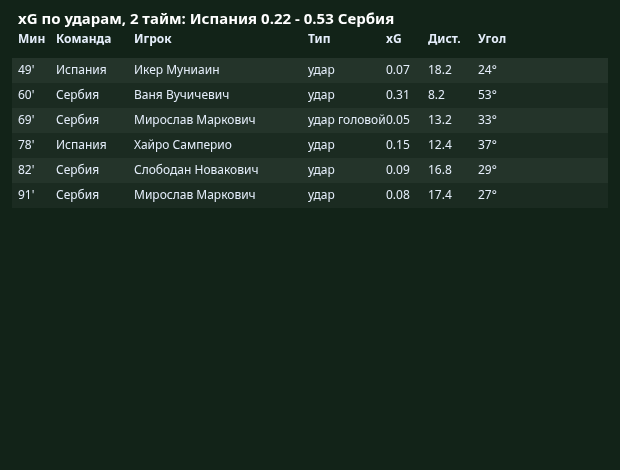This screenshot has width=620, height=470.
Task: Click the 'Дист.' column header
Action: click(444, 39)
